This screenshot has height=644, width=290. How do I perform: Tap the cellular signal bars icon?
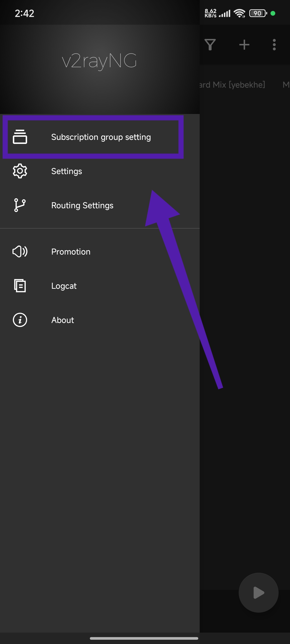(x=224, y=14)
